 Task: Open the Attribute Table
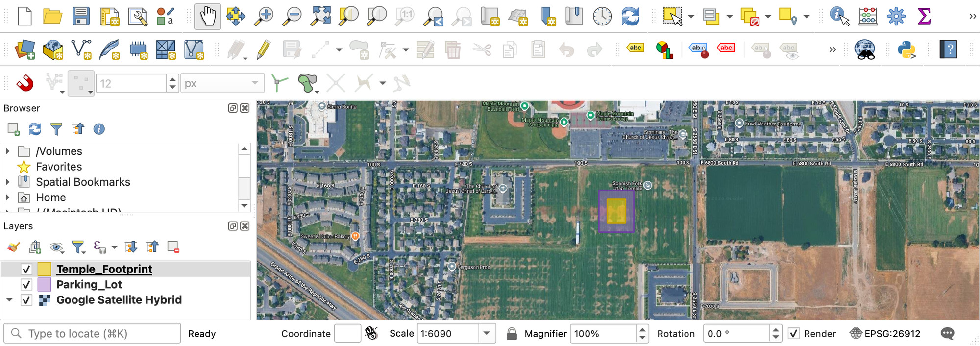(x=868, y=16)
